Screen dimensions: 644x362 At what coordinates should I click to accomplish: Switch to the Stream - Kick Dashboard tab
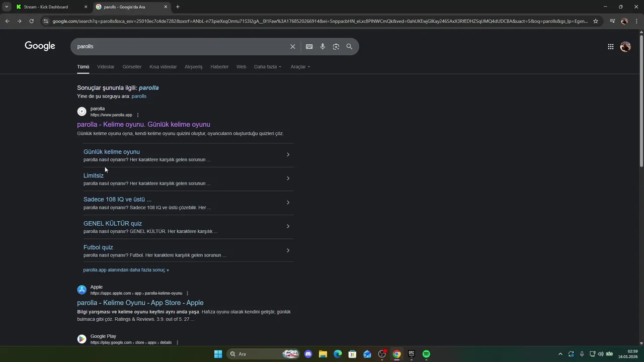[x=46, y=7]
